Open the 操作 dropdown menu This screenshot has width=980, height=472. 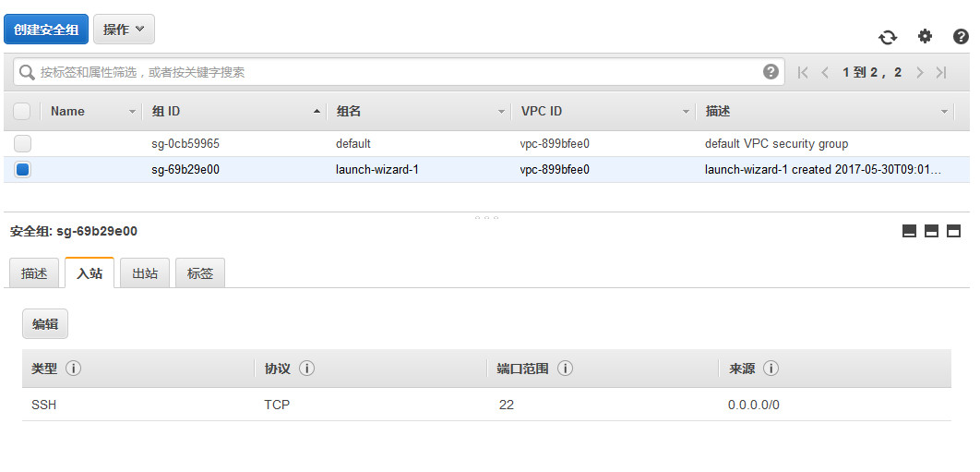(x=124, y=30)
